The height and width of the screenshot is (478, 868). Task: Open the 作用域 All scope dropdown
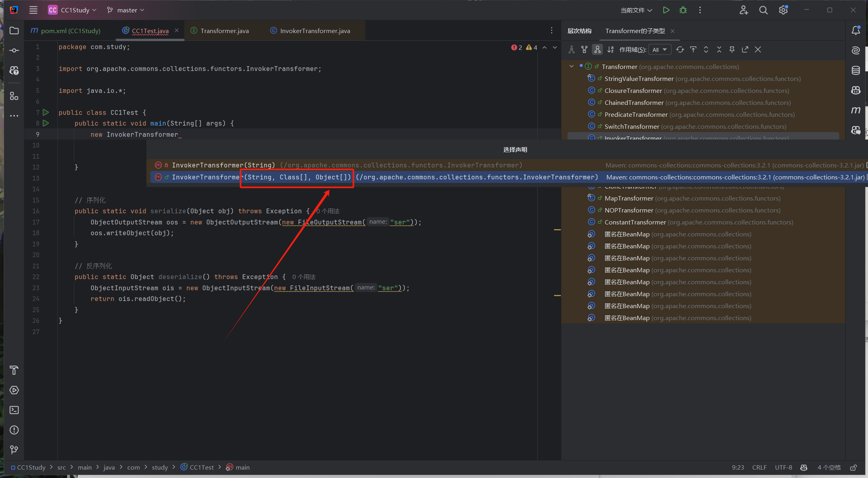(x=660, y=49)
